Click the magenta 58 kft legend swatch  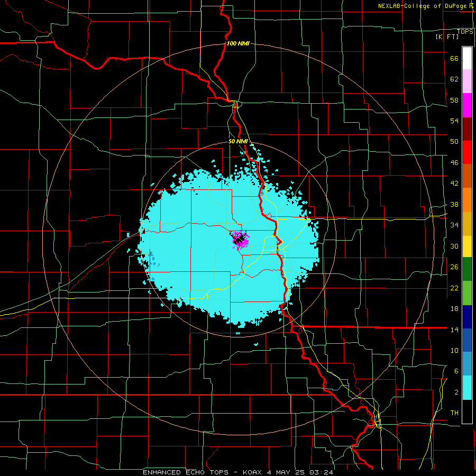tap(467, 105)
